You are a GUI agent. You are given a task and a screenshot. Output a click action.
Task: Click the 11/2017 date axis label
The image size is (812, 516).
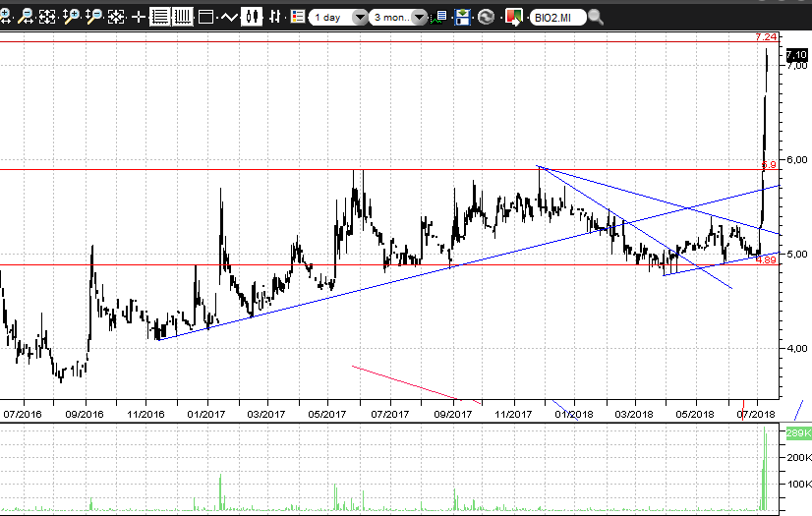click(513, 414)
